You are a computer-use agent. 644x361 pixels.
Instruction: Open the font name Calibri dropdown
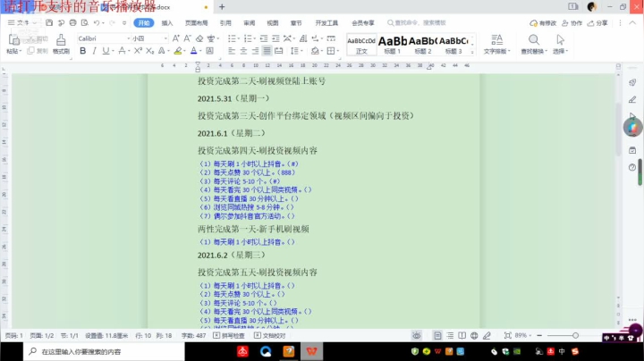pos(129,38)
